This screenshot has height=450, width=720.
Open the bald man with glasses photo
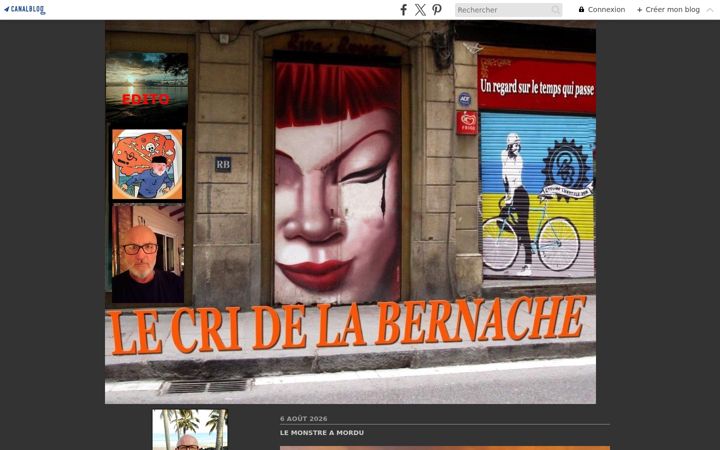(x=148, y=254)
